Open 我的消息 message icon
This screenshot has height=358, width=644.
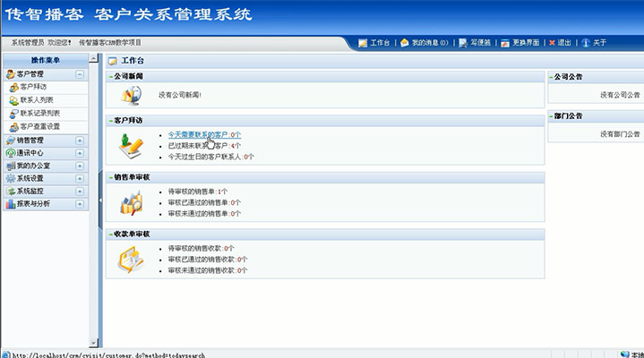coord(405,43)
